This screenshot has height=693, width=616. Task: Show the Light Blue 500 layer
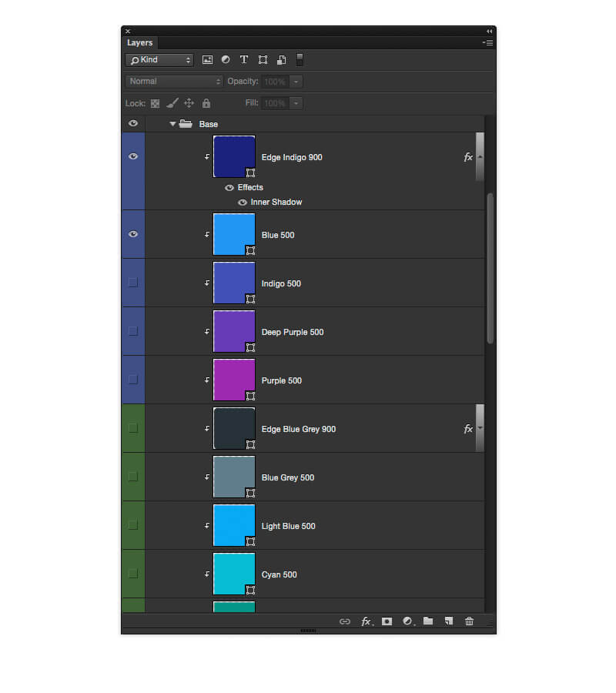133,525
